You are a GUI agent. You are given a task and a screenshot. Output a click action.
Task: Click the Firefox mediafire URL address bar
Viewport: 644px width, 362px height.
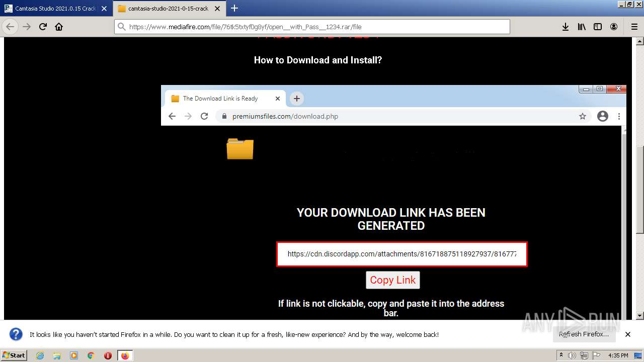pos(312,27)
